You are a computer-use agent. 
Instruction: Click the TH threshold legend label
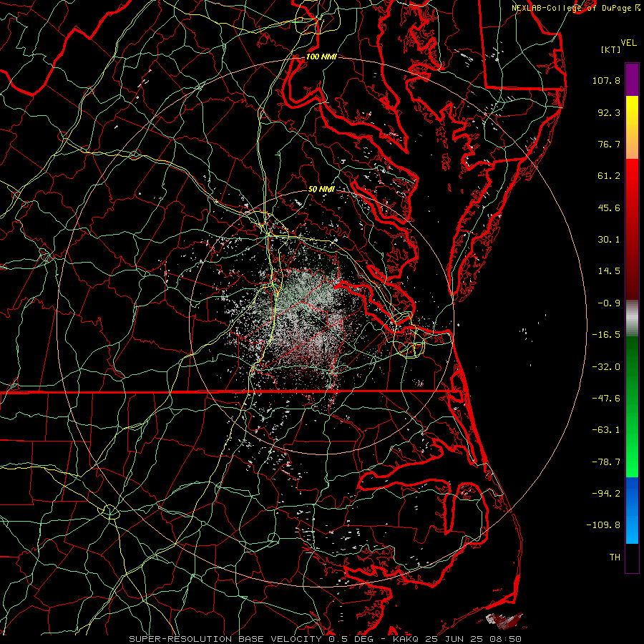[x=615, y=557]
